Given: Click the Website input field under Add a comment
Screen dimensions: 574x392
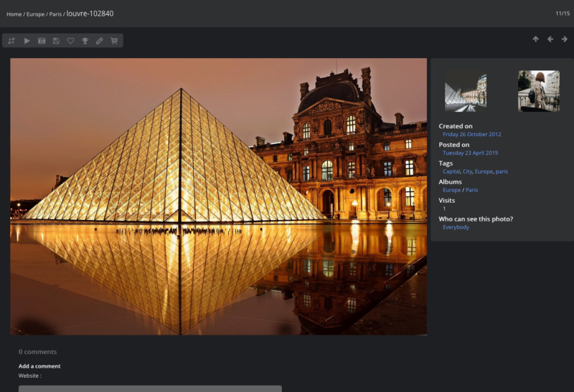Looking at the screenshot, I should coord(150,388).
